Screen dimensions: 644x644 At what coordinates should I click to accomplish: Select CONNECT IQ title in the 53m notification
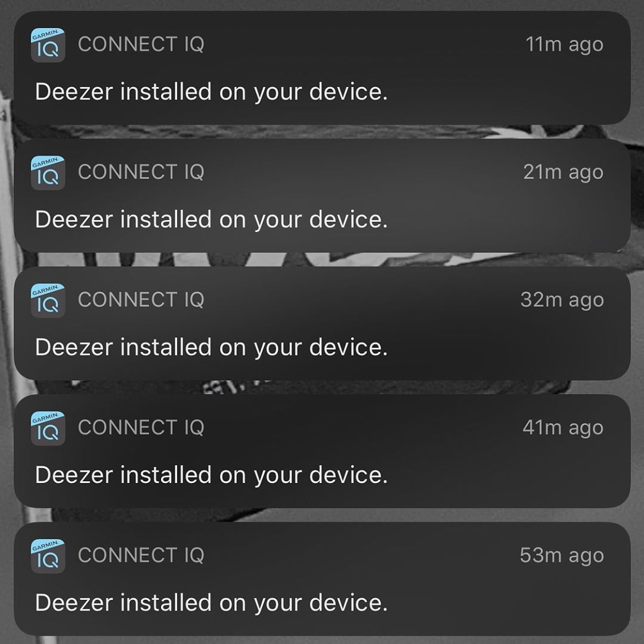pyautogui.click(x=141, y=555)
